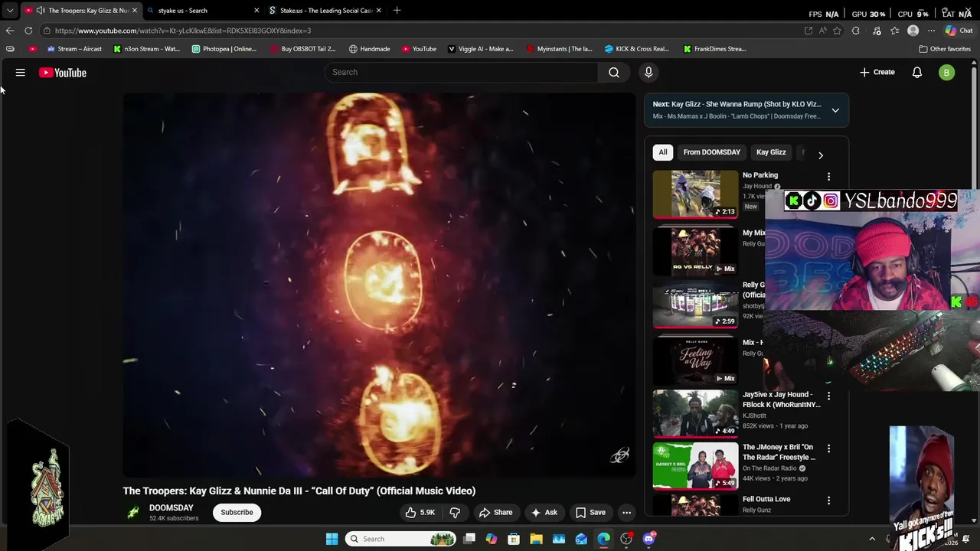Image resolution: width=980 pixels, height=551 pixels.
Task: Open FrankDimes Stream bookmark
Action: click(714, 49)
